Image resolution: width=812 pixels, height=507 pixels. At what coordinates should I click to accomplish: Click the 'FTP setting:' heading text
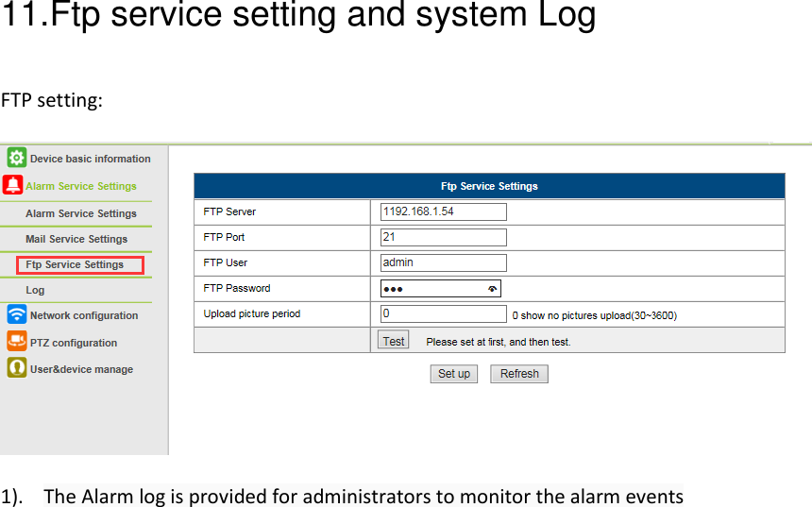[52, 100]
